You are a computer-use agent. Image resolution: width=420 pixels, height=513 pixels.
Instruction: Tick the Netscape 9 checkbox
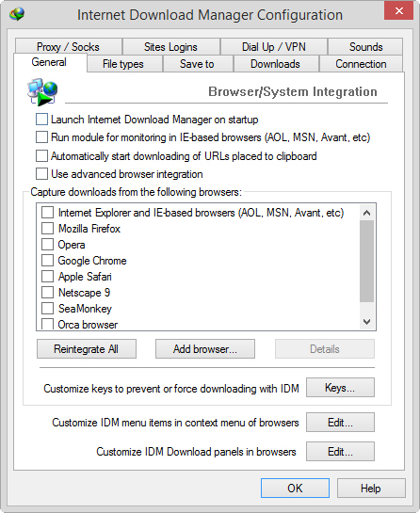coord(47,292)
